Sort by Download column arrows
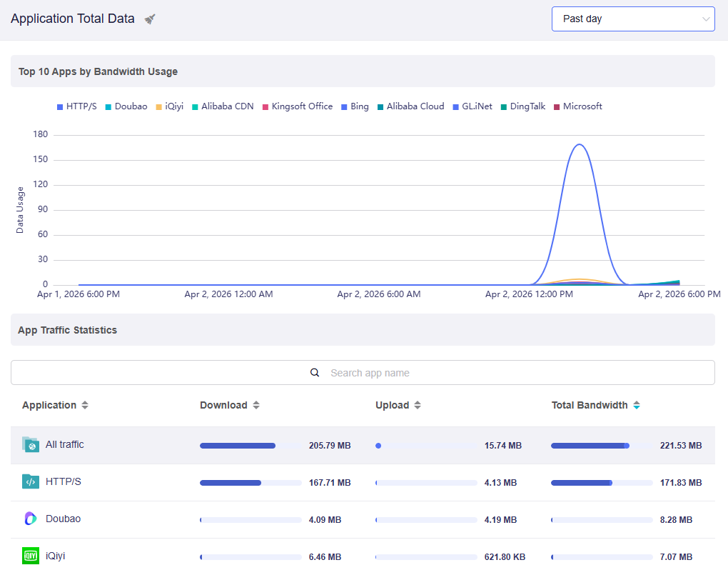This screenshot has width=728, height=570. pos(256,406)
